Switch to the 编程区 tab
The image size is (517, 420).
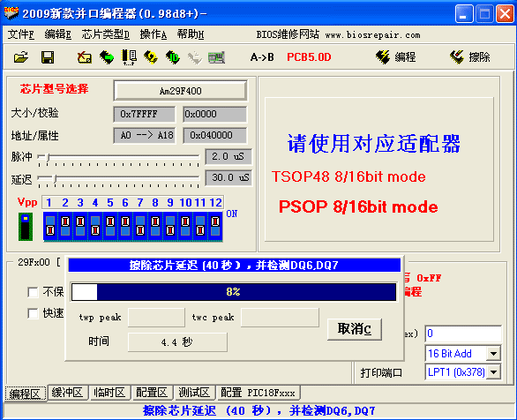click(x=26, y=394)
